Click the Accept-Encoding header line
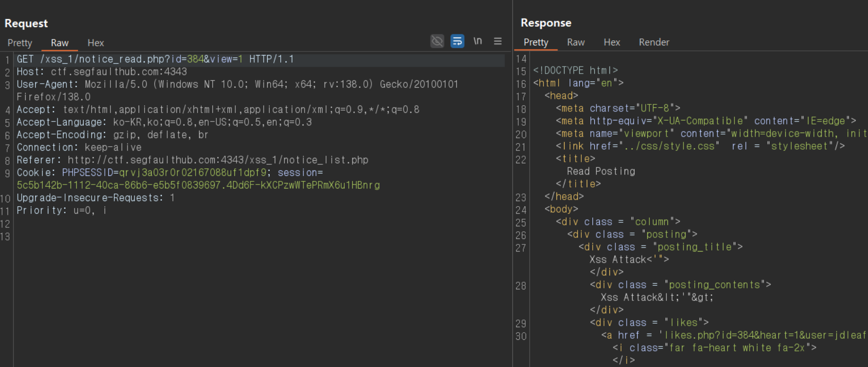Image resolution: width=868 pixels, height=367 pixels. pyautogui.click(x=112, y=135)
